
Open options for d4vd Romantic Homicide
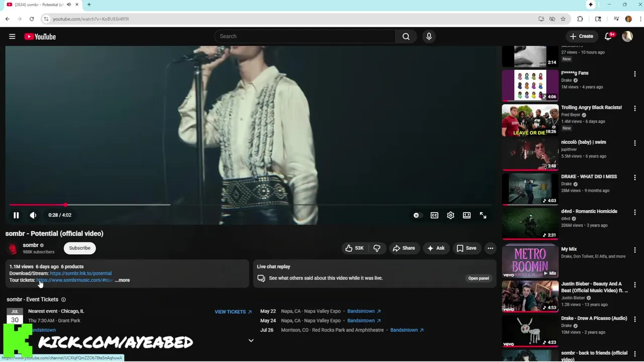[x=634, y=212]
